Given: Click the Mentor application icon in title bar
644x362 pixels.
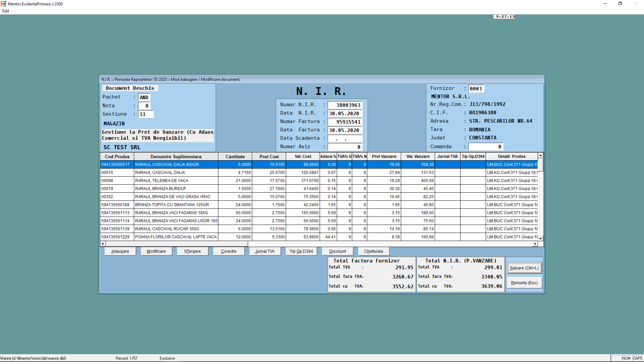Looking at the screenshot, I should tap(3, 4).
